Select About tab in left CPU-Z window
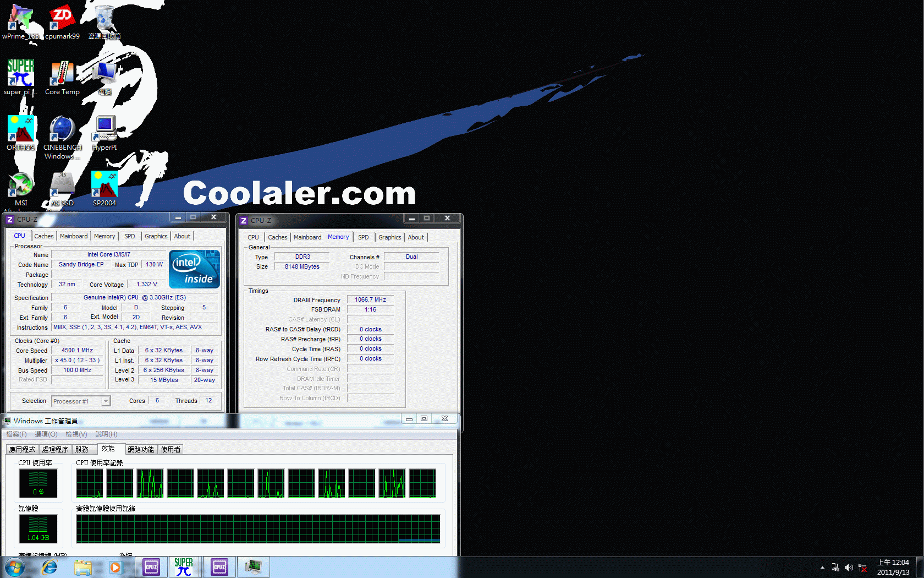Viewport: 924px width, 578px height. click(x=182, y=236)
